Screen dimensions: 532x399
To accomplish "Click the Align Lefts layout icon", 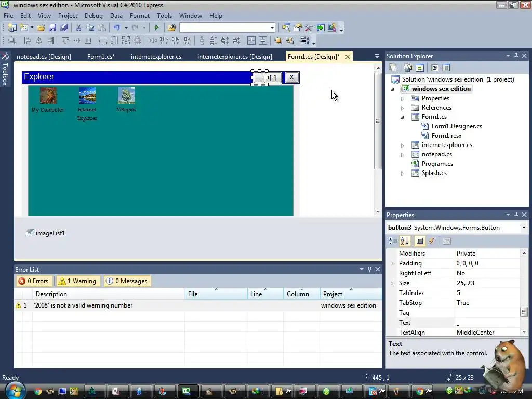I will point(27,41).
